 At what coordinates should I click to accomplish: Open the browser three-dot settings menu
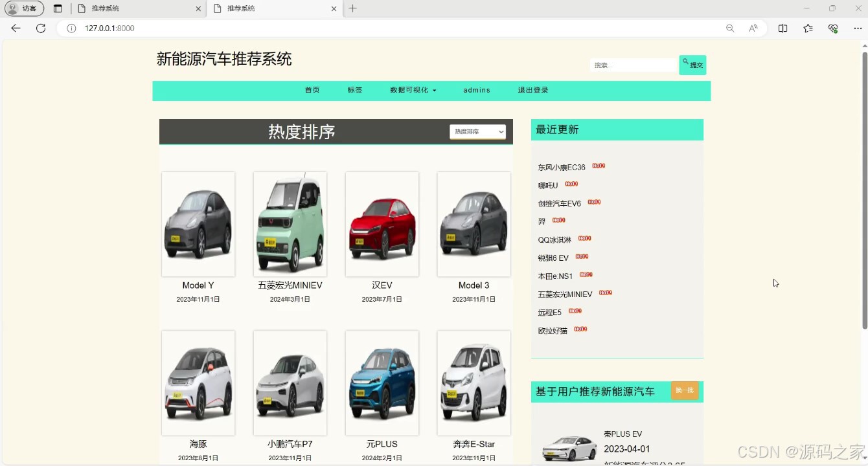(858, 28)
